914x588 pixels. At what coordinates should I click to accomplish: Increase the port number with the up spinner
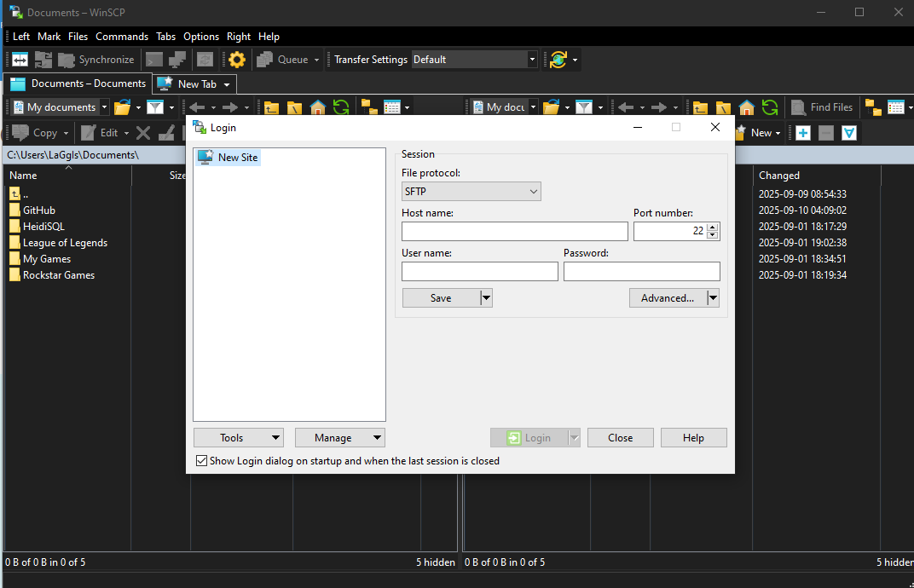point(712,228)
